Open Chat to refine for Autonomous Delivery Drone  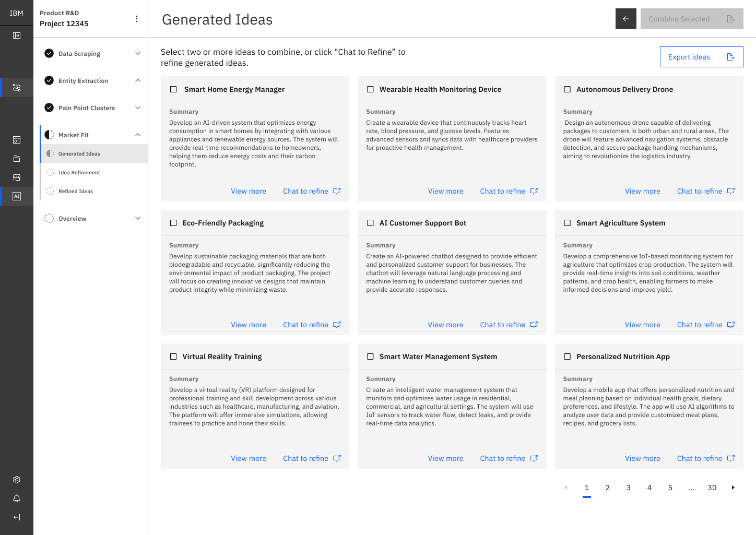[700, 191]
